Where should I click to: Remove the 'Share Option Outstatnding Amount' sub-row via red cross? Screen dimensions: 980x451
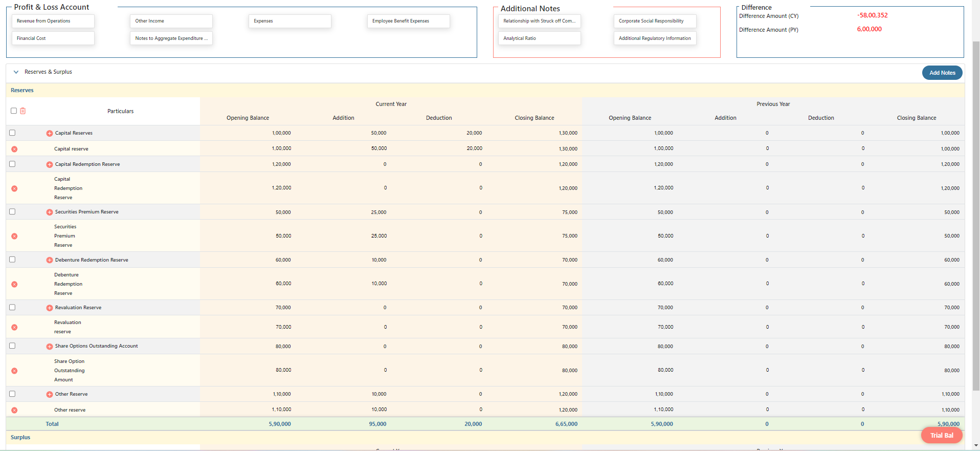[14, 371]
